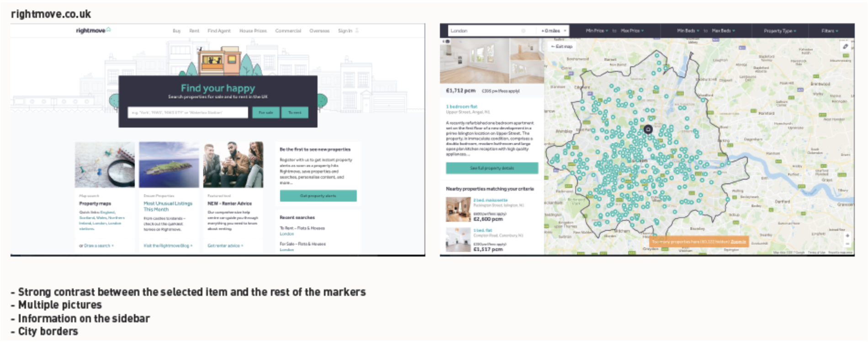
Task: Open the 2 bed maisonette thumbnail
Action: coord(458,209)
